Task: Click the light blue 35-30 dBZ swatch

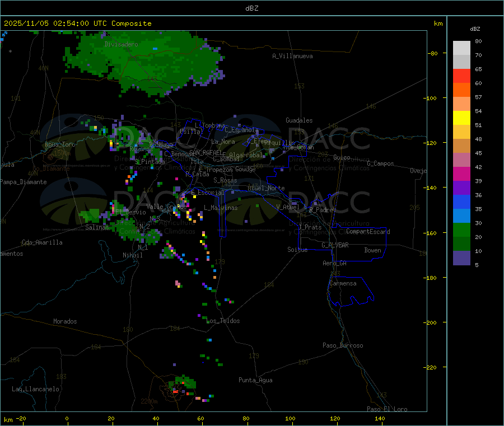Action: coord(461,216)
